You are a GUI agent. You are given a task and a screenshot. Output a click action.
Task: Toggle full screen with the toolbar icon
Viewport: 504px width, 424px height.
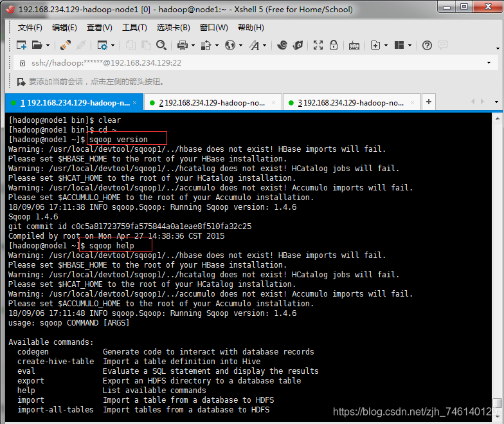pos(318,45)
